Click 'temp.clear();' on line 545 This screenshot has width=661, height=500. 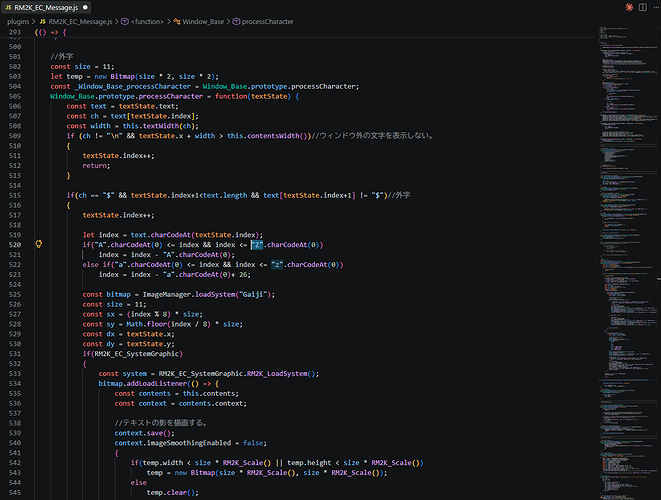point(173,492)
